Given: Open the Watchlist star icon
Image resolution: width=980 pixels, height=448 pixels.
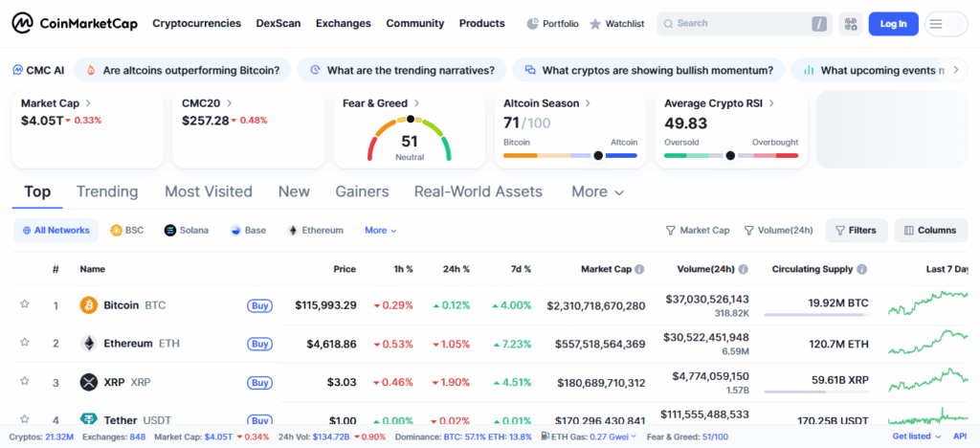Looking at the screenshot, I should point(595,24).
